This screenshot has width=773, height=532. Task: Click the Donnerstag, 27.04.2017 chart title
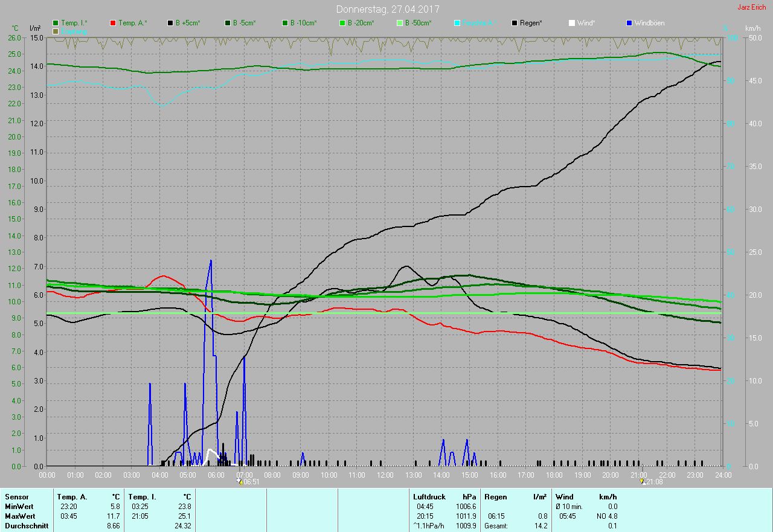[x=388, y=9]
